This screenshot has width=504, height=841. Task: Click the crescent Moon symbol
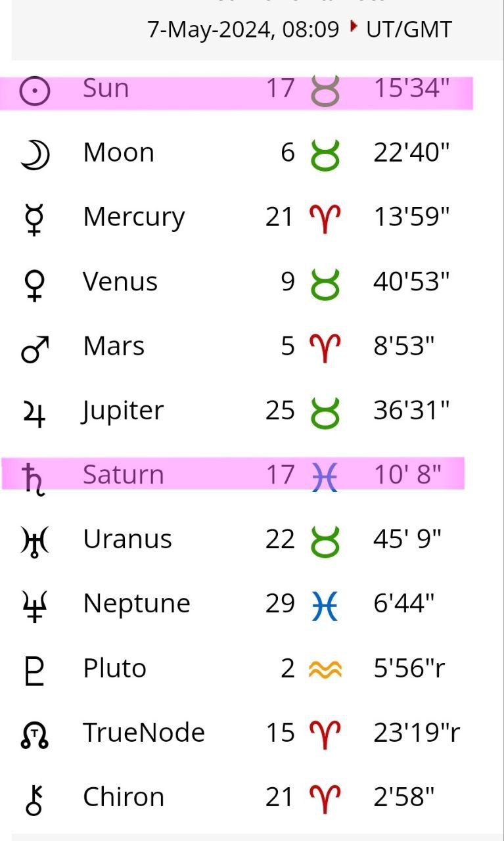coord(35,155)
